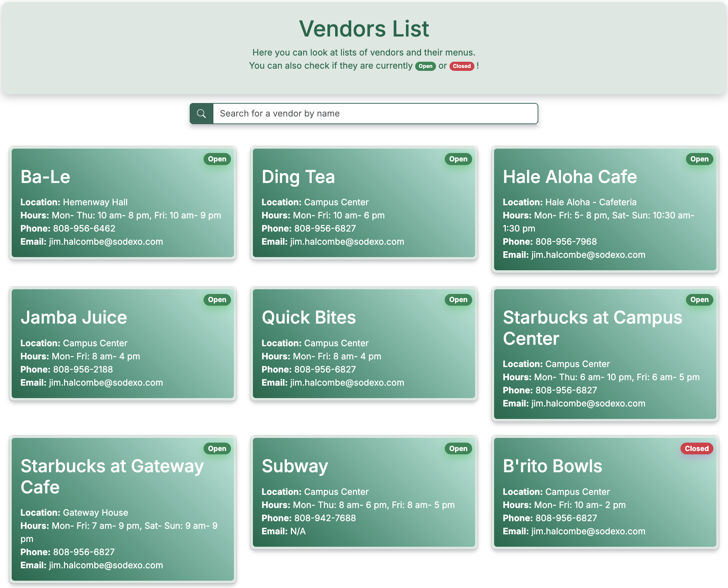The image size is (728, 588).
Task: Open the Subway vendor card
Action: pyautogui.click(x=364, y=492)
